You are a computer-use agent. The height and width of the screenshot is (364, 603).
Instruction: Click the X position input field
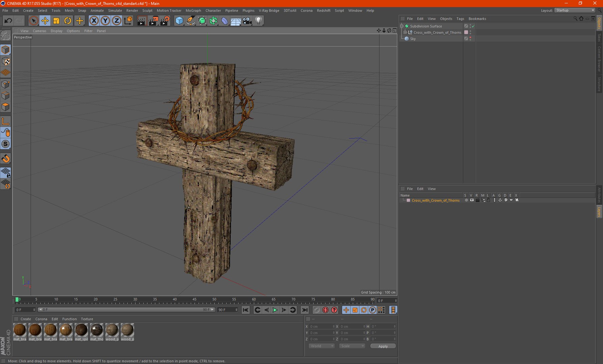pos(322,327)
